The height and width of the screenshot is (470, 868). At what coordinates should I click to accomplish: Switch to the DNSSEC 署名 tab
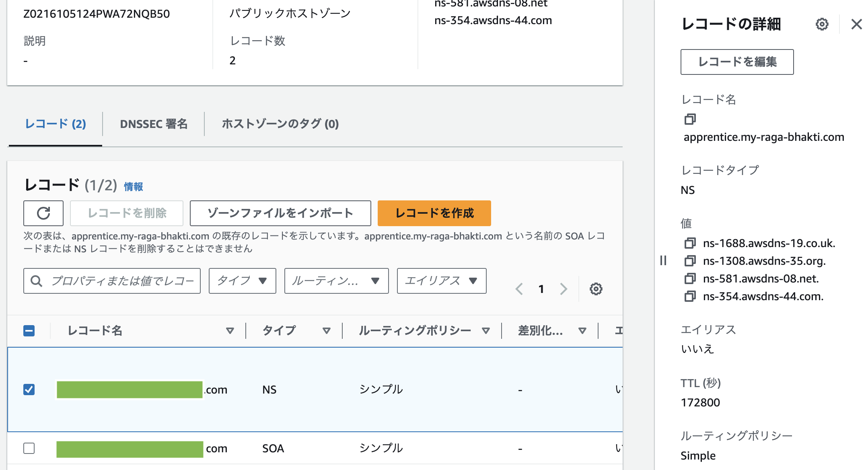point(154,124)
